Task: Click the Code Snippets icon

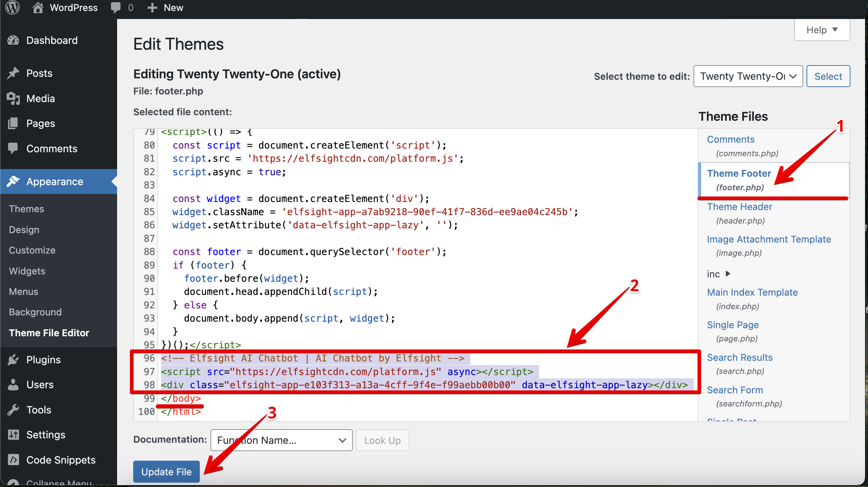Action: click(14, 460)
